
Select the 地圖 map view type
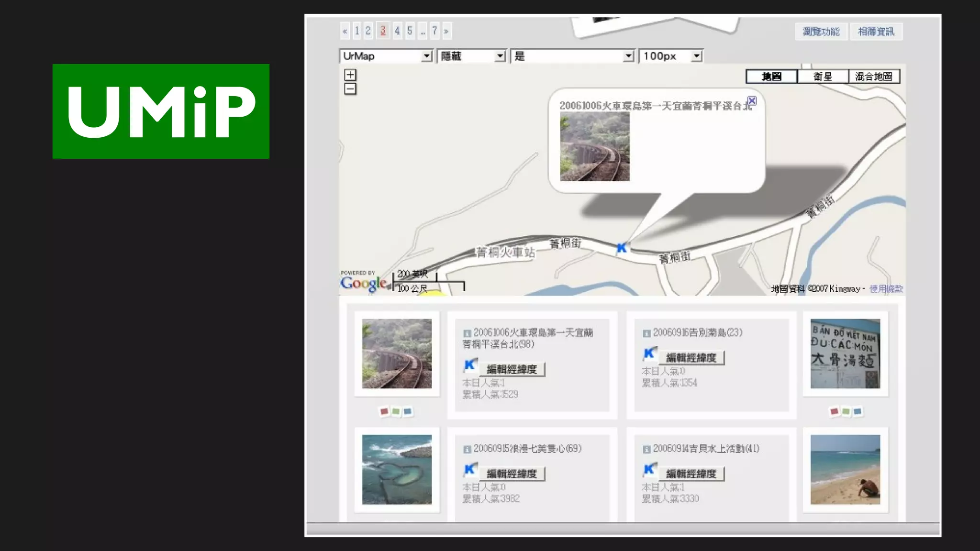tap(771, 77)
